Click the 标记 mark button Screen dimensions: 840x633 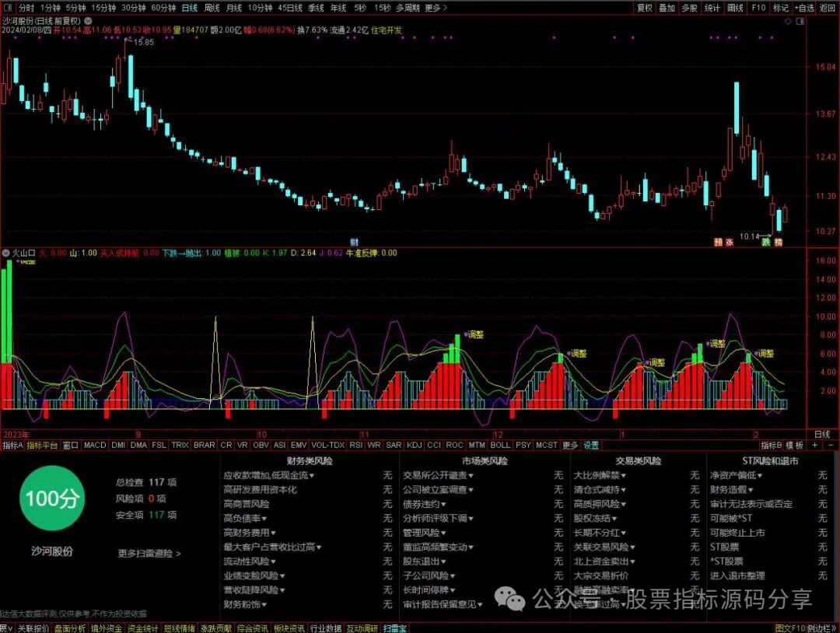coord(781,8)
